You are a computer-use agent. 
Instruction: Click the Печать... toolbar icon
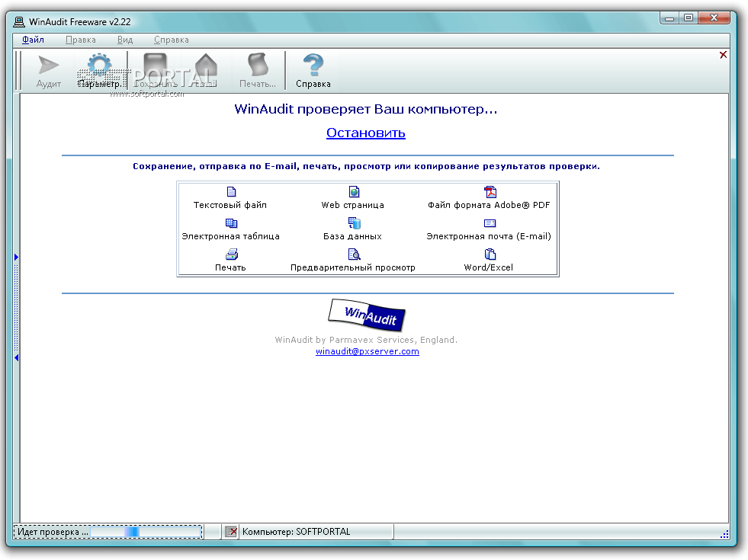(258, 71)
